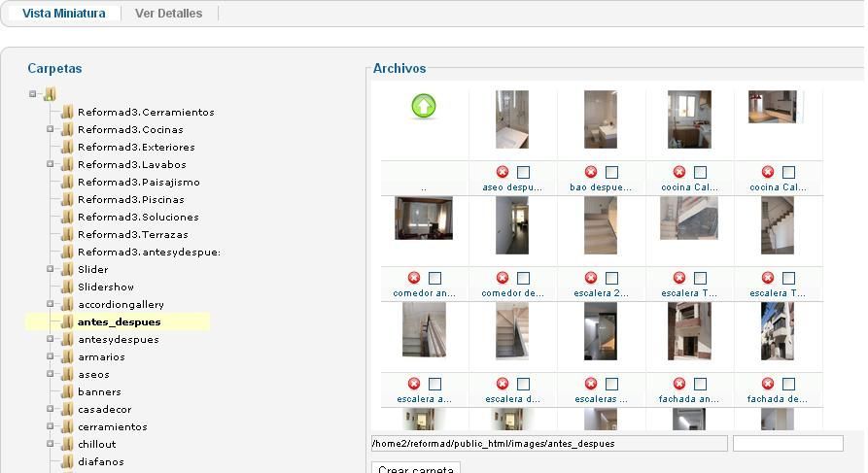Viewport: 868px width, 473px height.
Task: Delete the 'escaleras ...' file via red X
Action: (x=591, y=384)
